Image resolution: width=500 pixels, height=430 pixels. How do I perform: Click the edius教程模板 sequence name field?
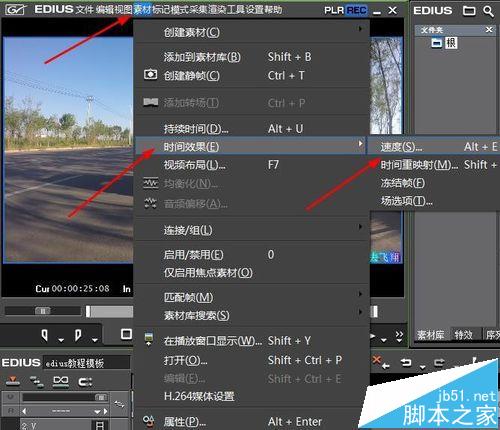click(x=87, y=363)
